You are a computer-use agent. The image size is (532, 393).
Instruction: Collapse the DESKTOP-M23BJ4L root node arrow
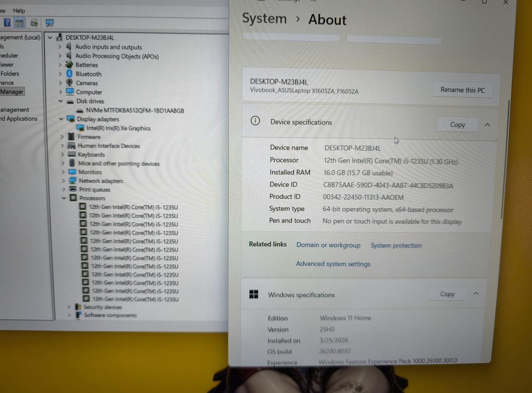pos(50,37)
